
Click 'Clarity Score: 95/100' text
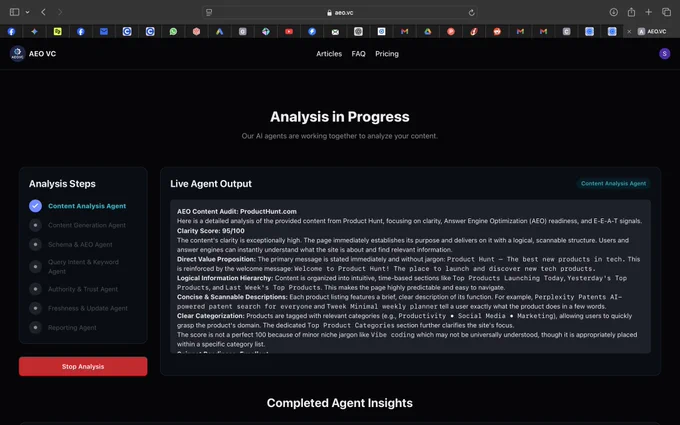click(x=211, y=231)
